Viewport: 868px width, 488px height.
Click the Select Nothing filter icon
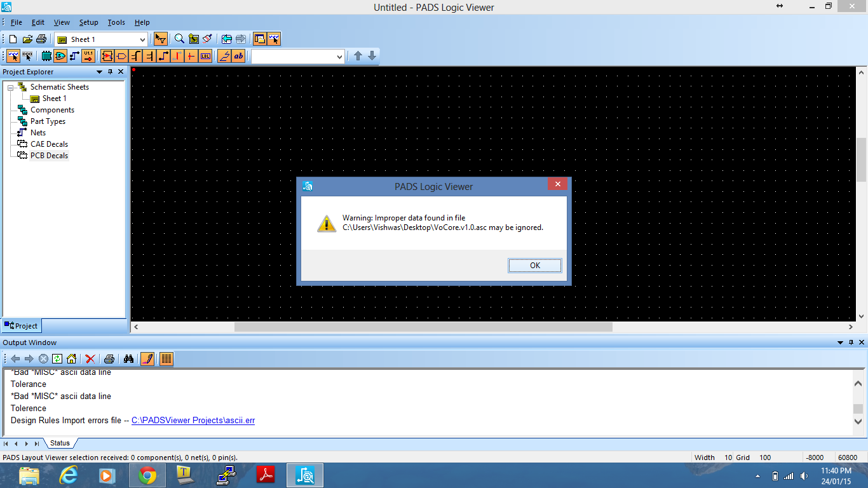[x=27, y=57]
